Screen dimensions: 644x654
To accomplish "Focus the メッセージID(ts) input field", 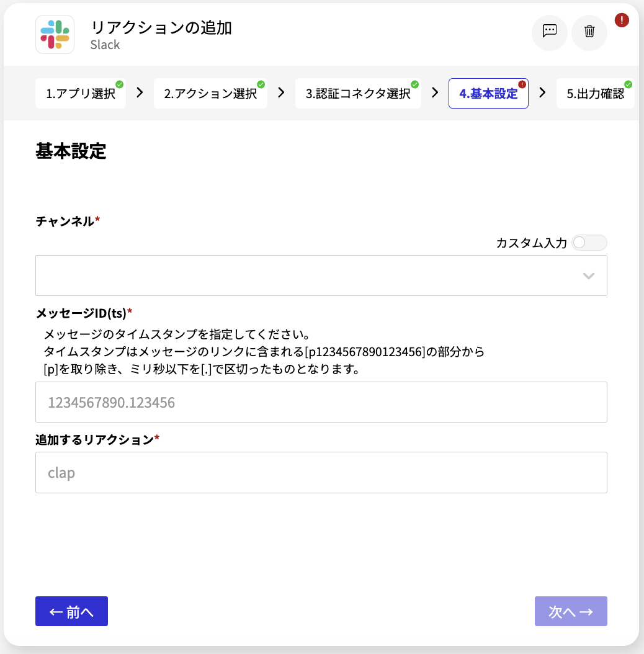I will click(321, 402).
